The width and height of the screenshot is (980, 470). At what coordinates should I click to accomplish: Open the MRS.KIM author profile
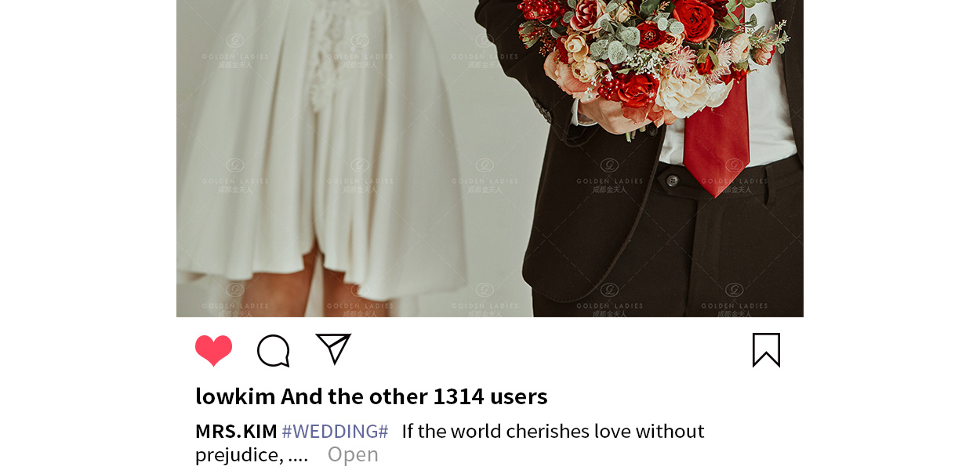click(236, 432)
